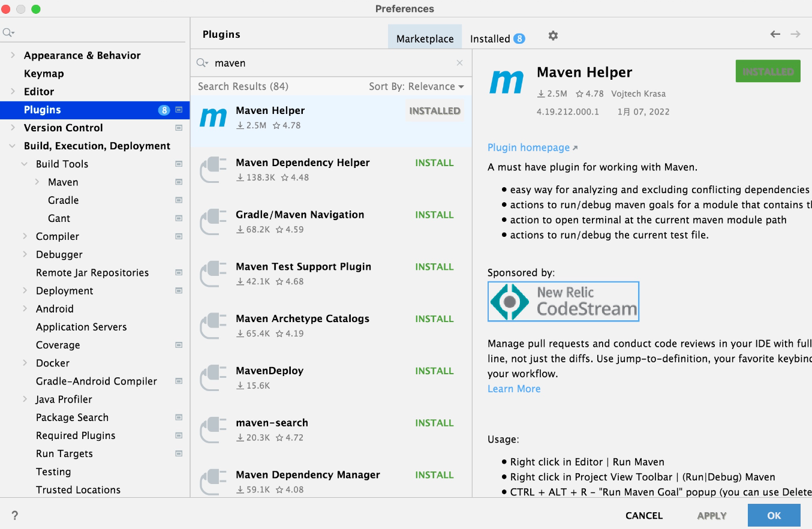Viewport: 812px width, 529px height.
Task: Click the project-level icon beside Coverage
Action: 179,345
